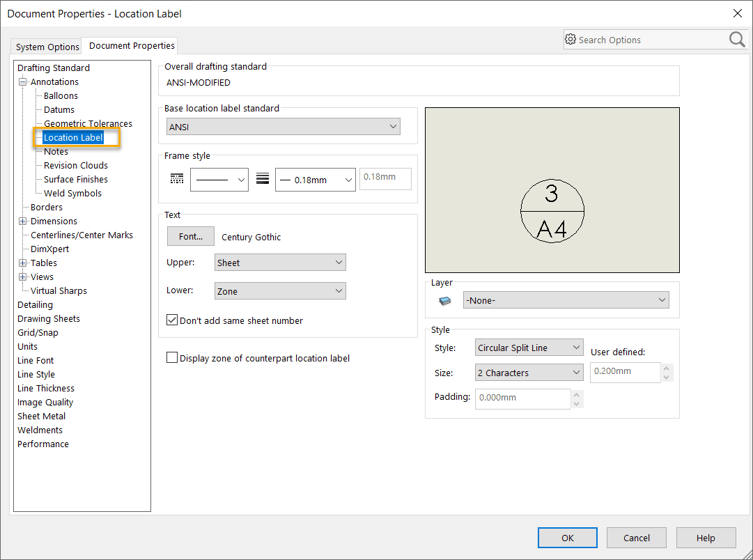Enable Display zone of counterpart location label
Viewport: 753px width, 560px height.
[x=172, y=358]
